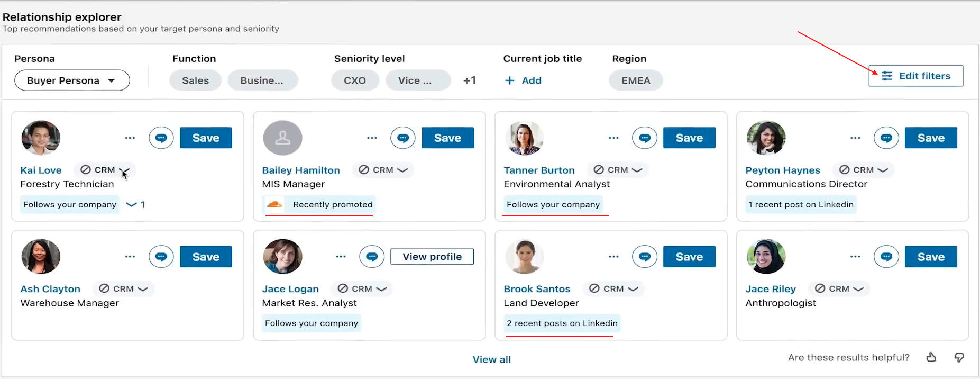Click message icon for Jace Logan
Image resolution: width=980 pixels, height=379 pixels.
click(x=372, y=257)
